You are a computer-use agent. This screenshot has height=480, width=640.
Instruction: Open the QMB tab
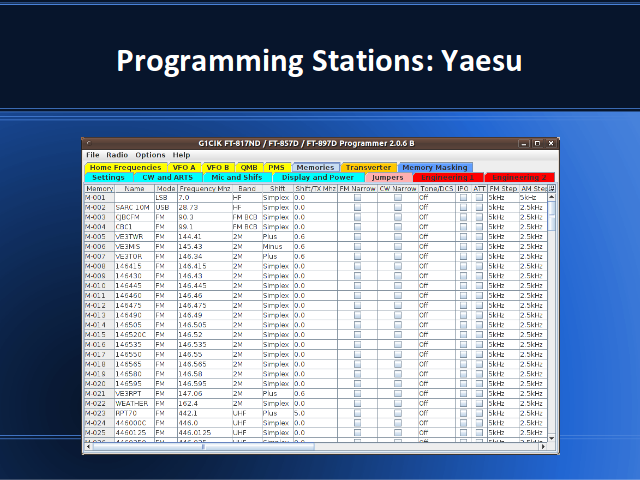click(249, 167)
